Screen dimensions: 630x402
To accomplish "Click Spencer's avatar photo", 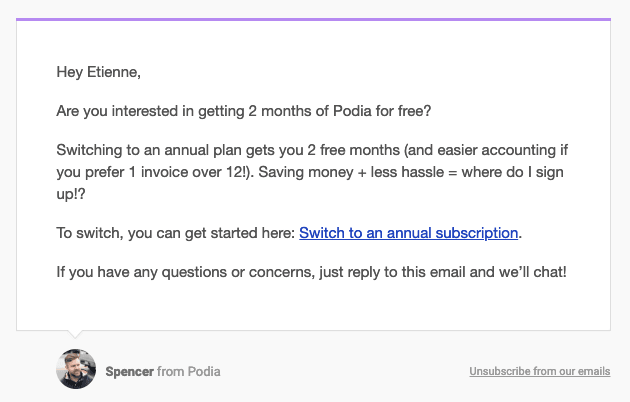I will coord(76,369).
